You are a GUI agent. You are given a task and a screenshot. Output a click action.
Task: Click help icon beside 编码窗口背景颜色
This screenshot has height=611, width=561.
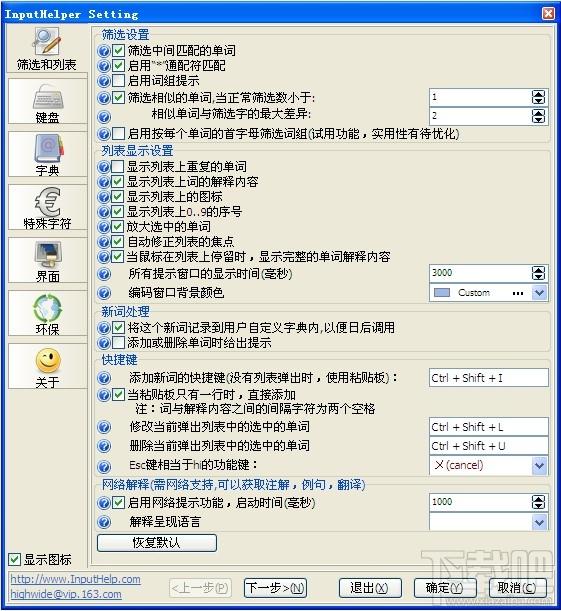[104, 293]
